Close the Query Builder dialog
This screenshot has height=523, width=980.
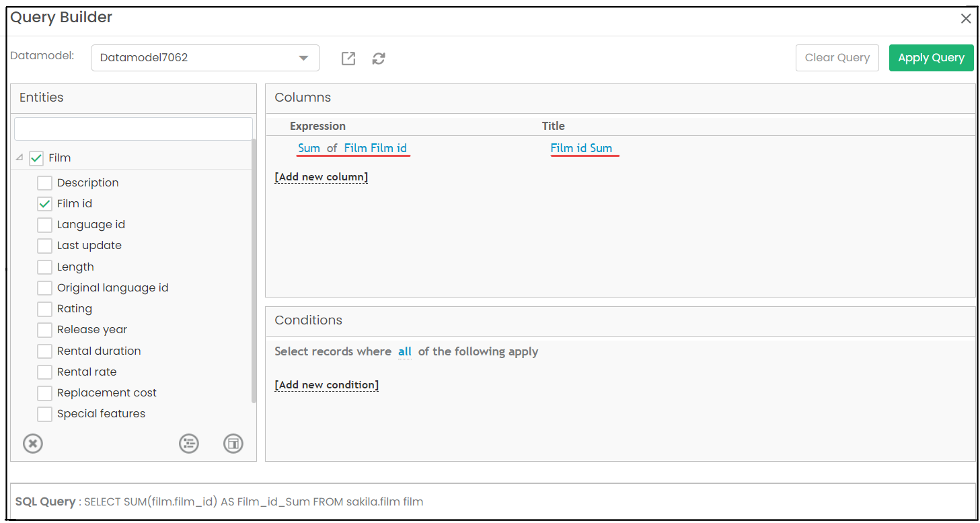coord(966,19)
